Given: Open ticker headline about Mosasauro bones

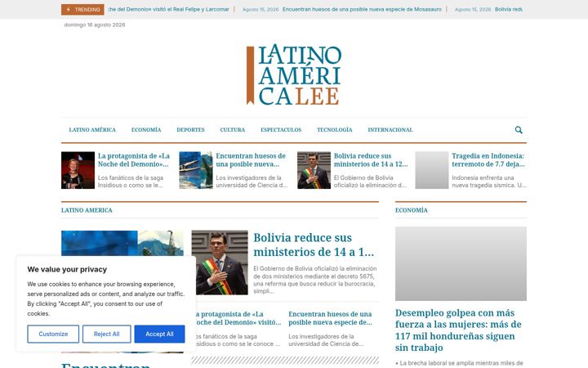Looking at the screenshot, I should pyautogui.click(x=362, y=9).
